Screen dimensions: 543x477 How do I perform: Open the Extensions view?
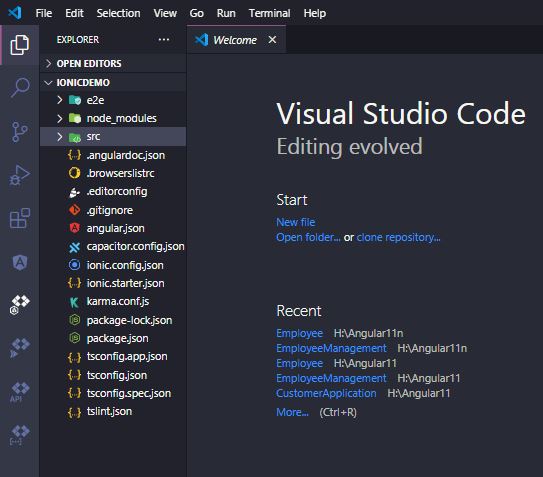(20, 218)
